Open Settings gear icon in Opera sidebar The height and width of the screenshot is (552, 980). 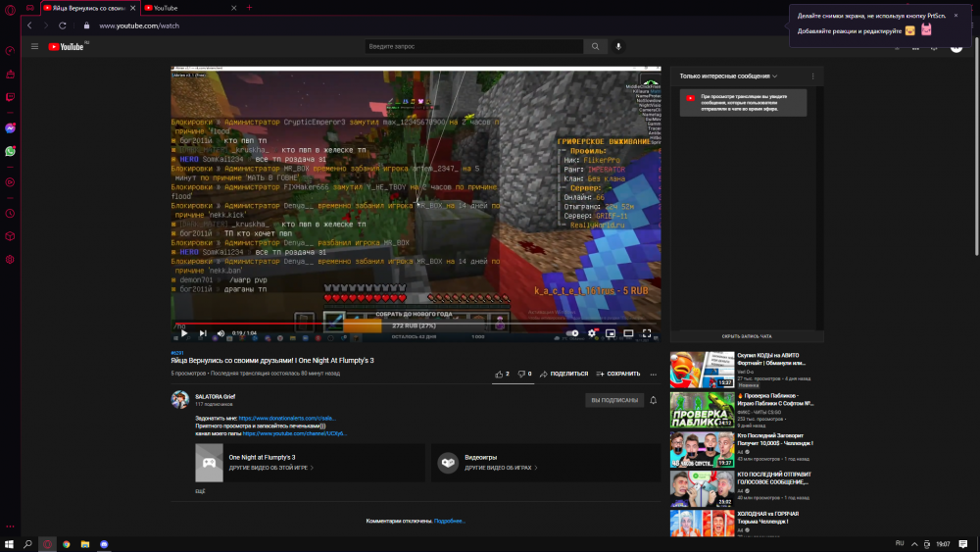coord(10,260)
